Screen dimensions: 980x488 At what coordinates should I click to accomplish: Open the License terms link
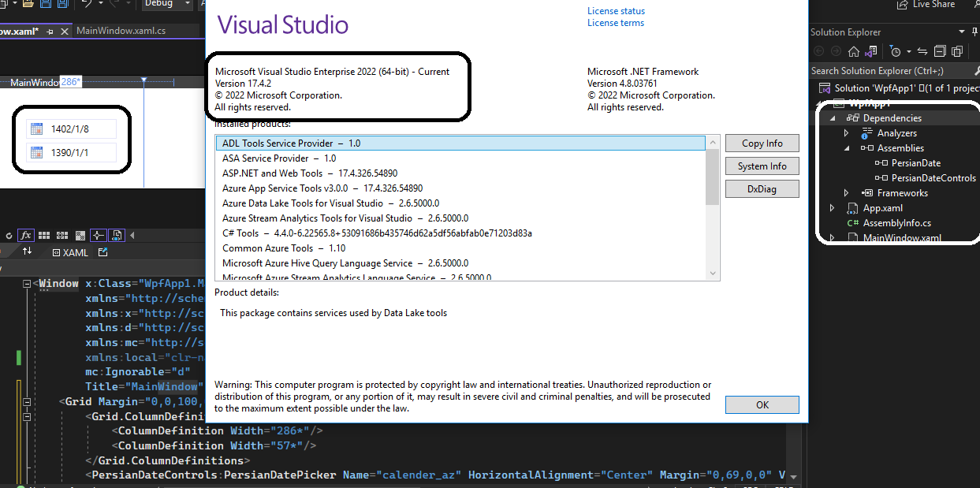click(616, 23)
